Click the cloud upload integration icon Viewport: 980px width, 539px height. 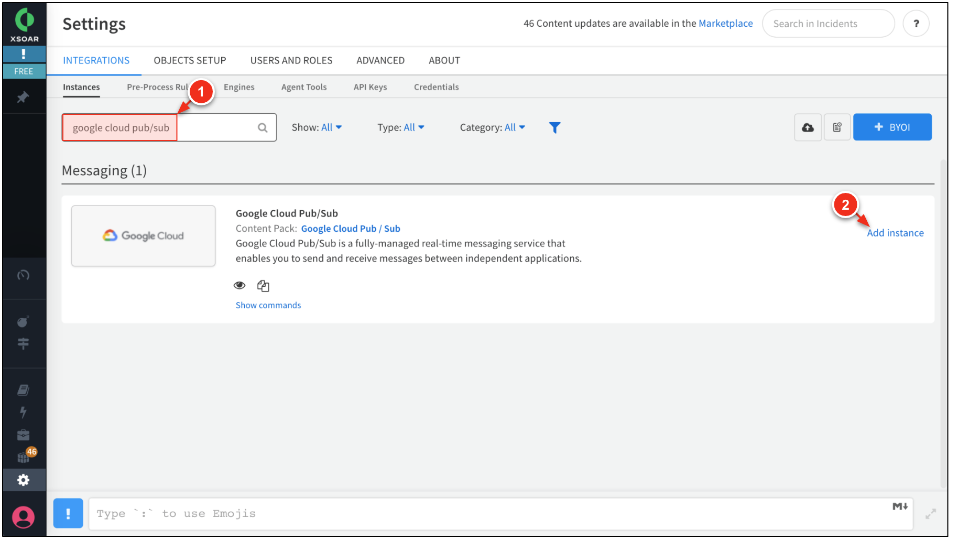(808, 127)
